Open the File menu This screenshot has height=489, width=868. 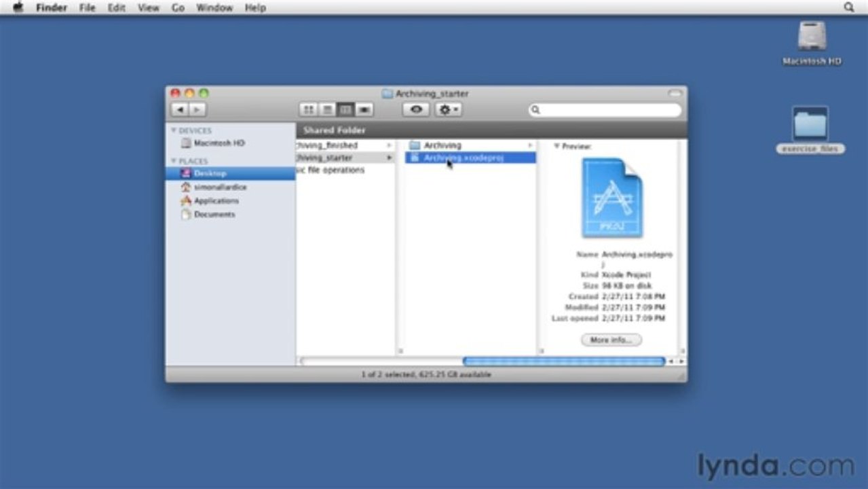point(88,7)
